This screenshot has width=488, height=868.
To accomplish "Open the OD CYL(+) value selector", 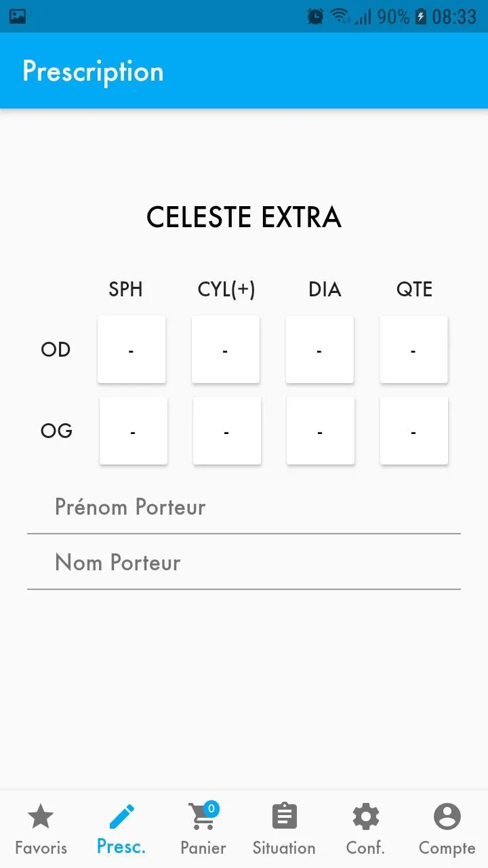I will tap(226, 349).
